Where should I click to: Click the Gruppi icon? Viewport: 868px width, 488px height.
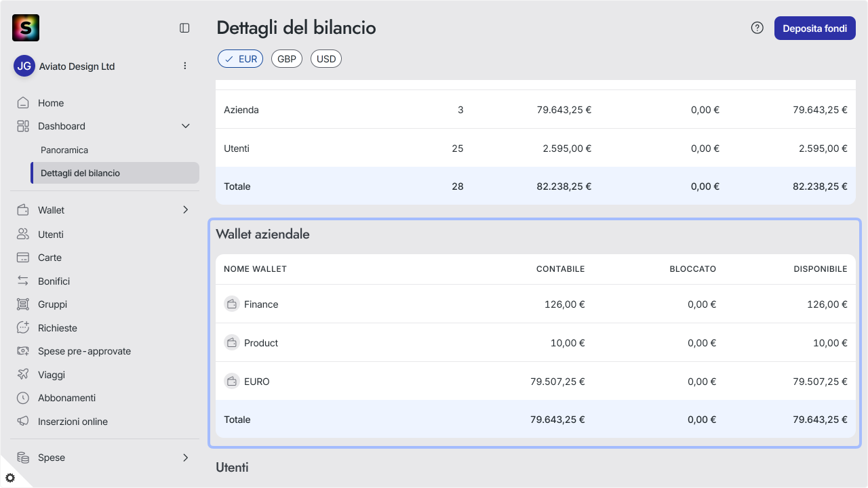pyautogui.click(x=23, y=304)
